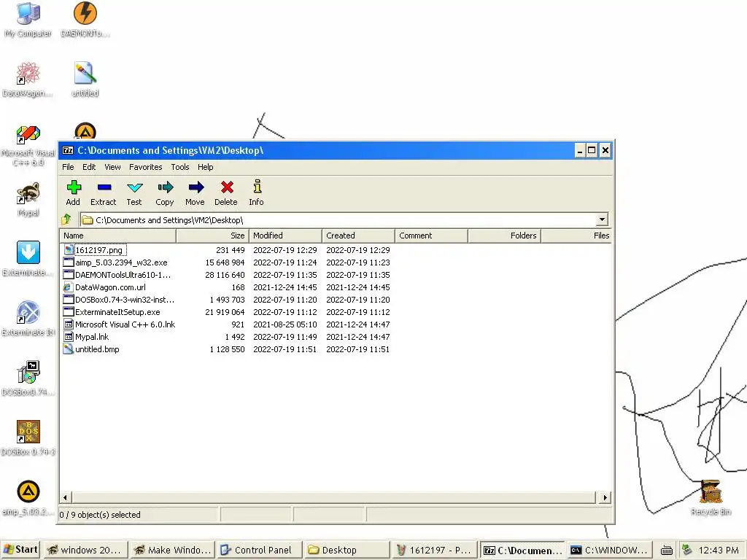
Task: Click the keyboard icon in the system tray
Action: click(667, 551)
